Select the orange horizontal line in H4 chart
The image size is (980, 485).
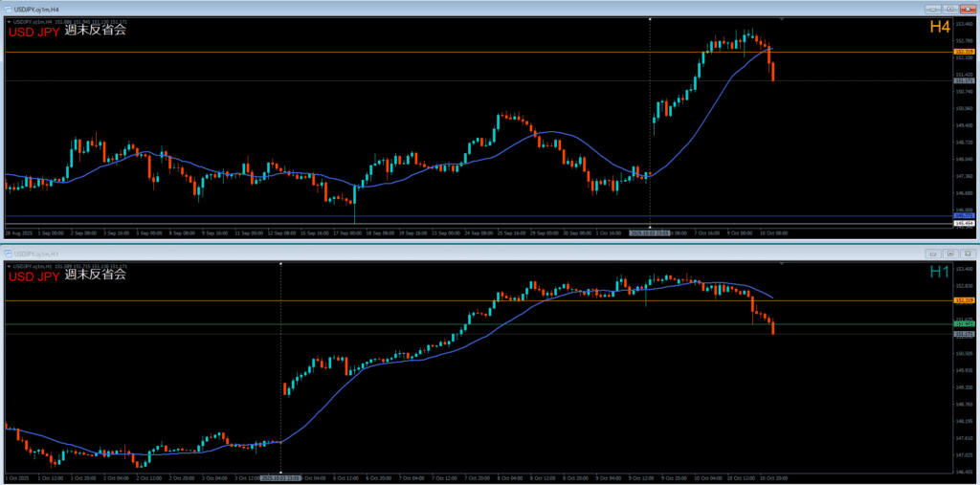point(383,52)
